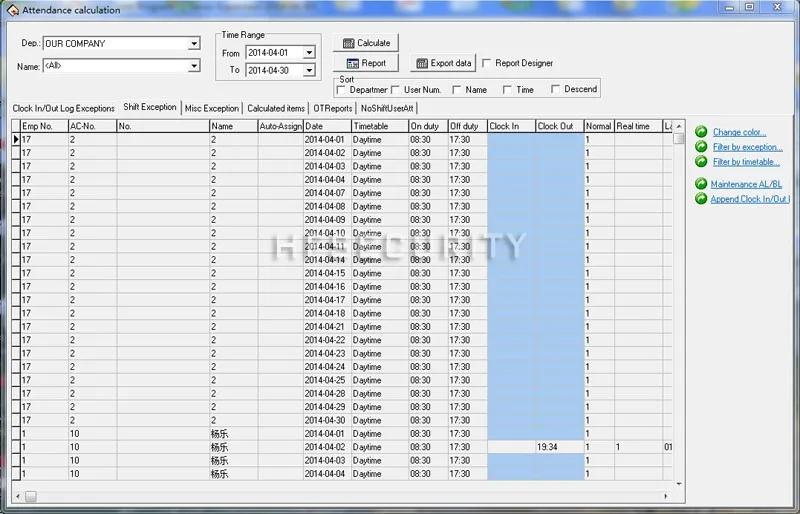The image size is (800, 514).
Task: Click the horizontal scroll right arrow
Action: (665, 496)
